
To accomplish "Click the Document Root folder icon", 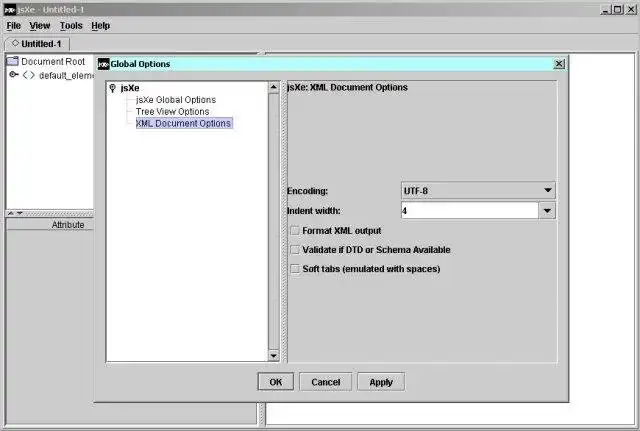I will pyautogui.click(x=13, y=61).
